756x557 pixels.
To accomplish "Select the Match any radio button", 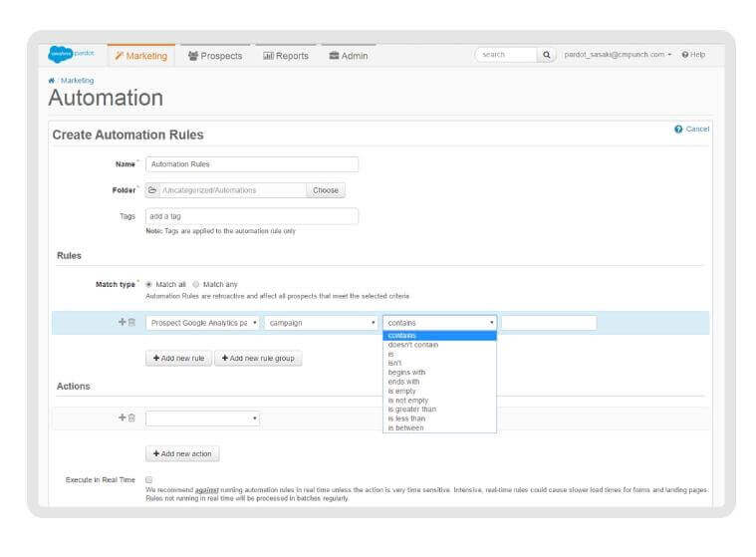I will click(196, 284).
